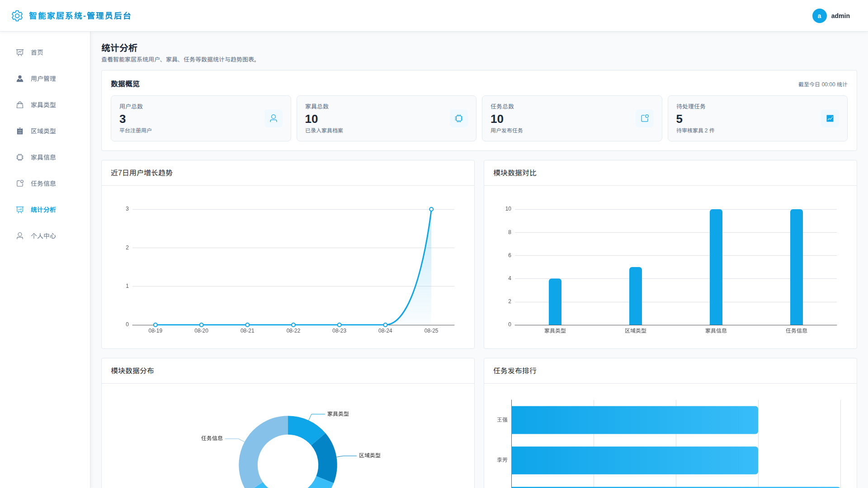
Task: Click the 任务信息 donut label text
Action: point(212,438)
